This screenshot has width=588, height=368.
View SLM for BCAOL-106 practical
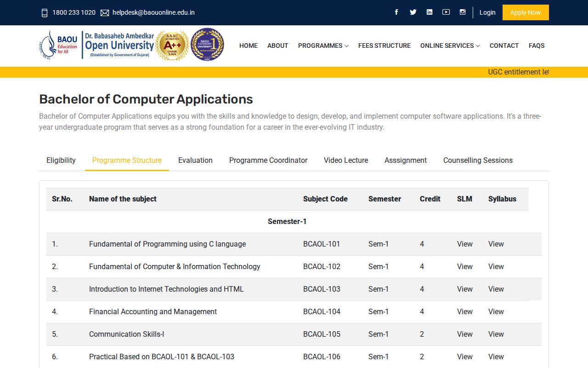(465, 356)
